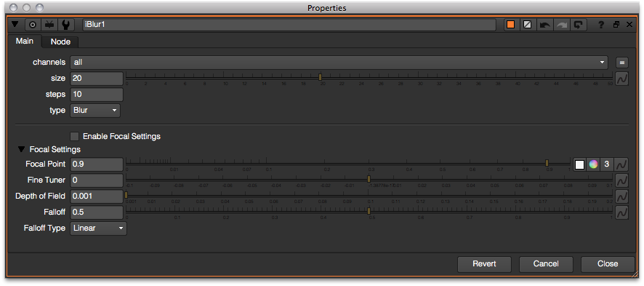Float the properties panel icon
This screenshot has width=644, height=286.
point(616,25)
